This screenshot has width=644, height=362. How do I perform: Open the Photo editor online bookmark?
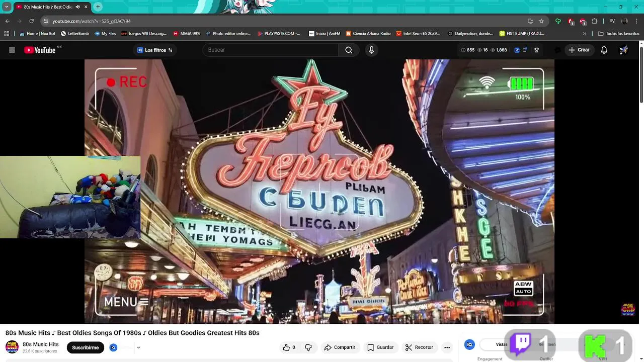(228, 34)
